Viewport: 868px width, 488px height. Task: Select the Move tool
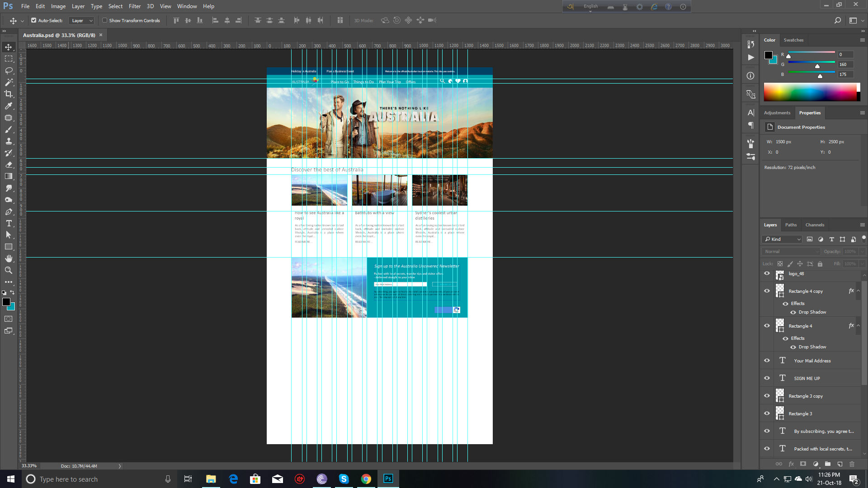(x=9, y=47)
